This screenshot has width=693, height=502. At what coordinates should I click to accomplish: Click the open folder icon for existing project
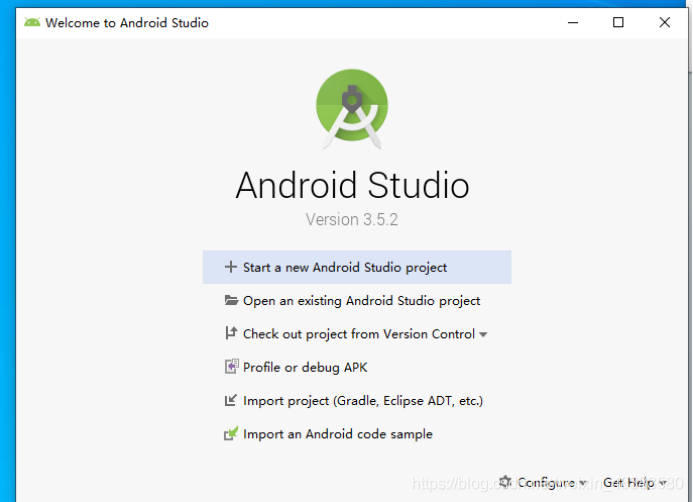231,300
